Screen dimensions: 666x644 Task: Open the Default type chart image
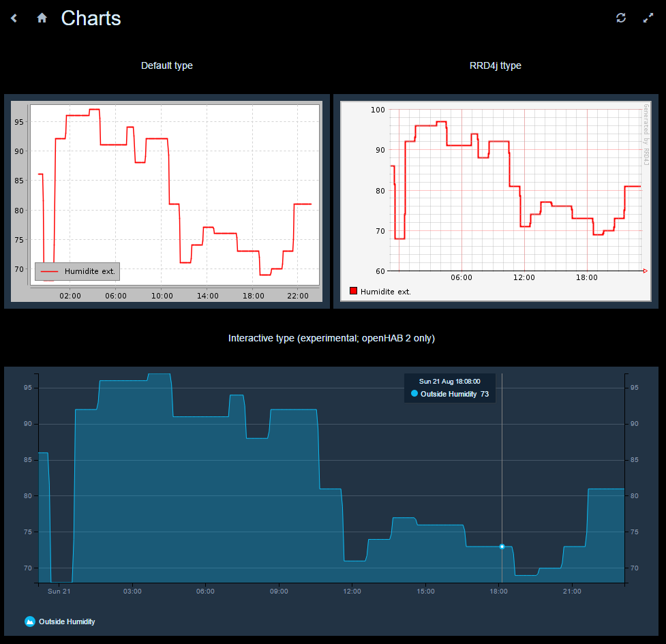(x=166, y=201)
